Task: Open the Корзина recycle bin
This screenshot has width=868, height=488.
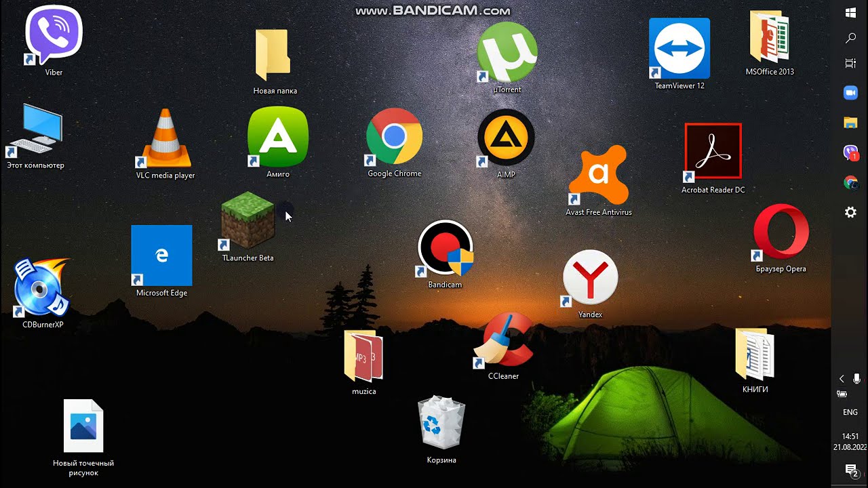Action: 441,423
